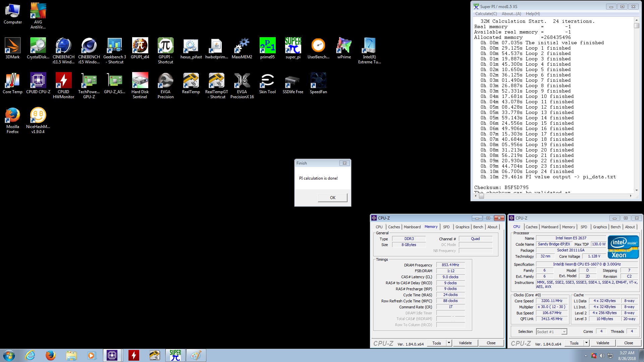Click the taskbar clock showing 3:27 AM

pos(627,355)
